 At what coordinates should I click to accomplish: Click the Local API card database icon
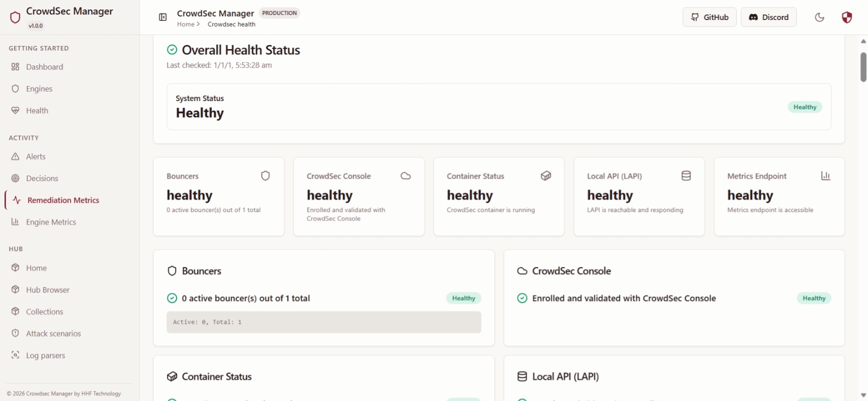[x=686, y=176]
